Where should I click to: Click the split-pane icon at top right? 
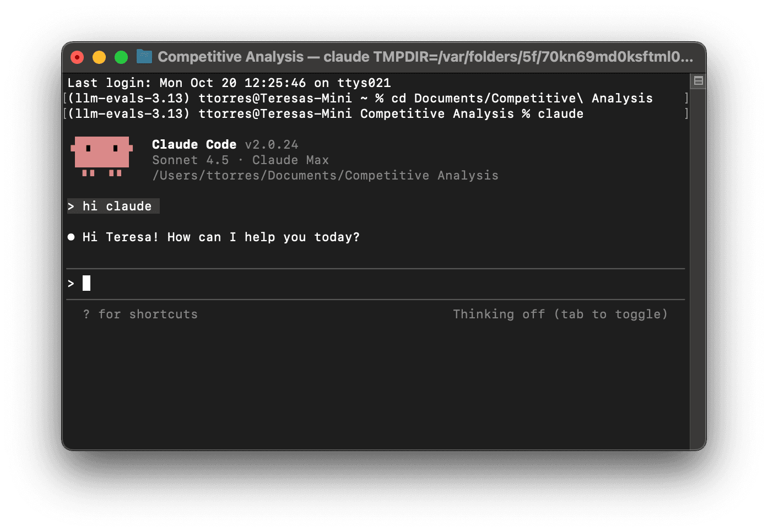click(x=697, y=80)
